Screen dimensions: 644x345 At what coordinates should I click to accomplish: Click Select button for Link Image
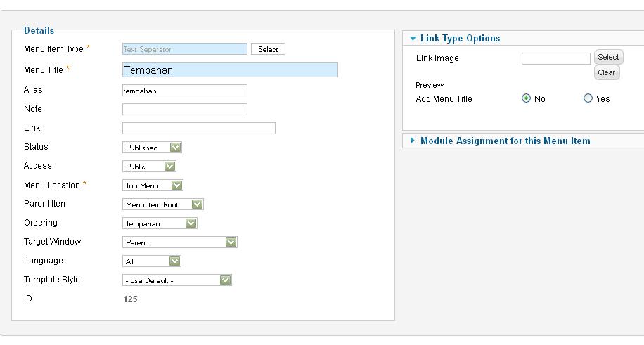pos(608,57)
